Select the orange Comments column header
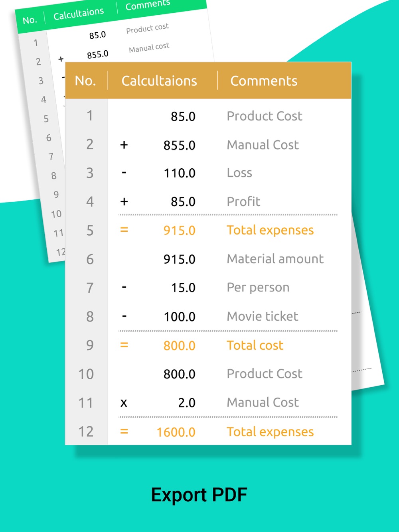The height and width of the screenshot is (532, 399). pyautogui.click(x=264, y=81)
